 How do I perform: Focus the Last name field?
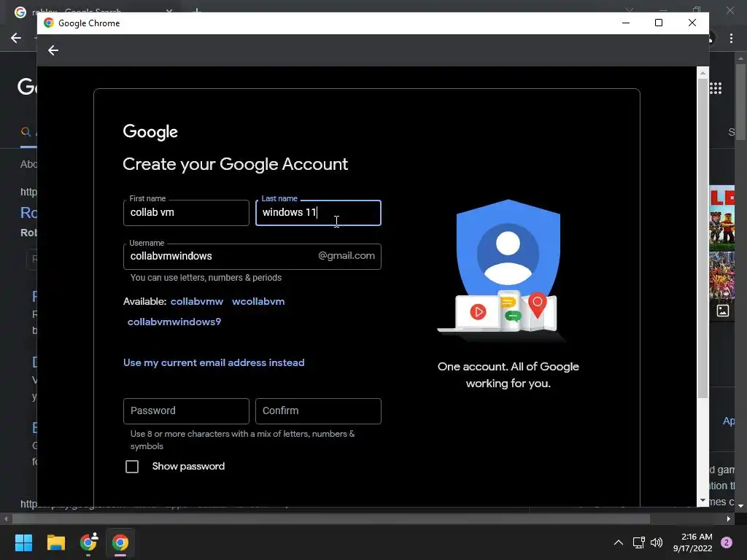(x=318, y=213)
